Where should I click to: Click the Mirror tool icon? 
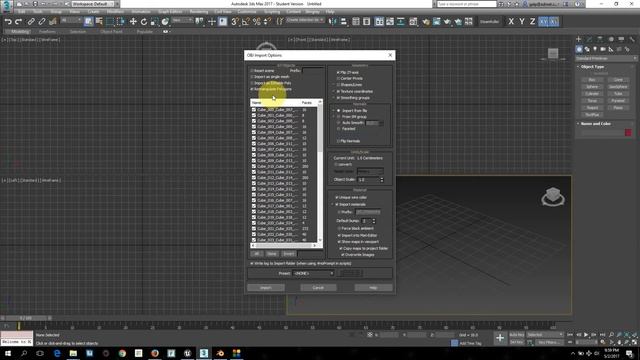click(x=333, y=22)
